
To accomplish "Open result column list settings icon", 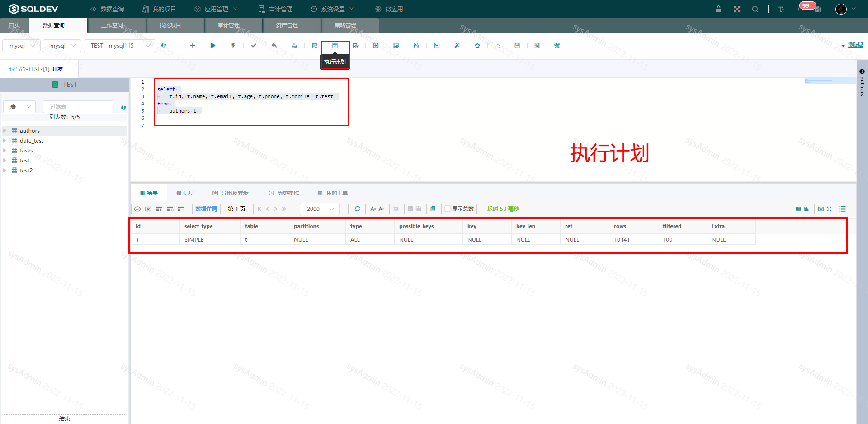I will (843, 209).
